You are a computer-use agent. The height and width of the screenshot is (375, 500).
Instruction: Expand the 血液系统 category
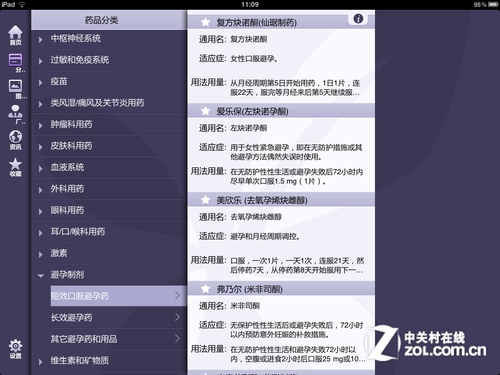pos(109,167)
